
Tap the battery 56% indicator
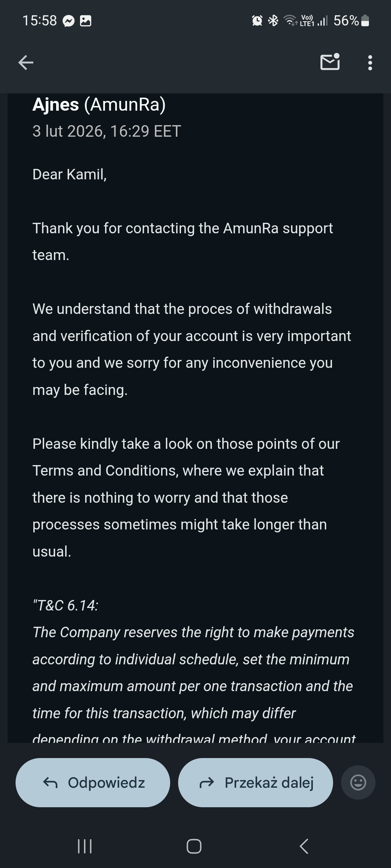click(x=350, y=21)
